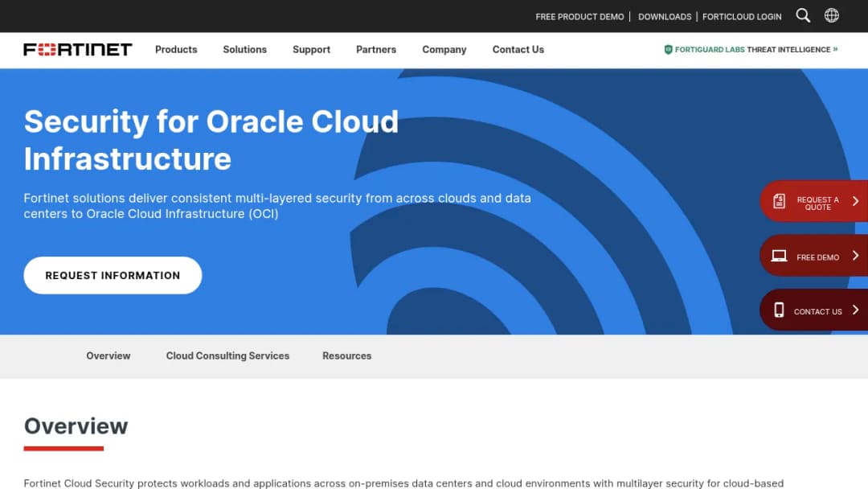This screenshot has width=868, height=489.
Task: Open the Partners menu
Action: (376, 49)
